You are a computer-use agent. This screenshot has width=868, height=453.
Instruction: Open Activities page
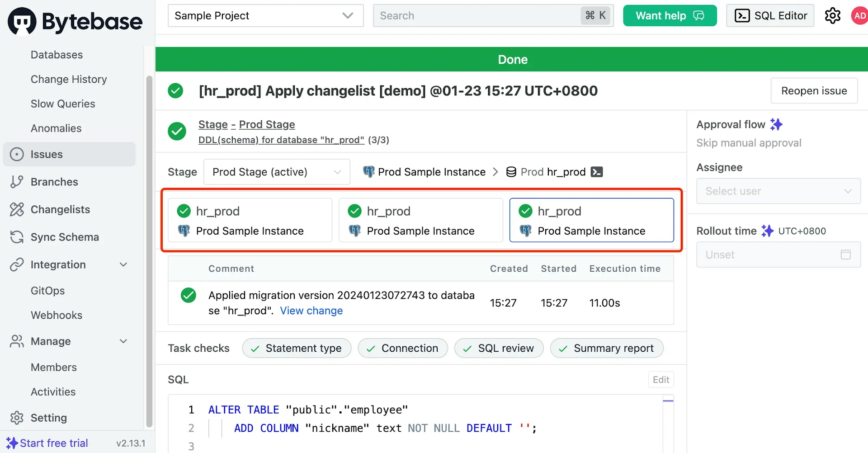tap(53, 392)
